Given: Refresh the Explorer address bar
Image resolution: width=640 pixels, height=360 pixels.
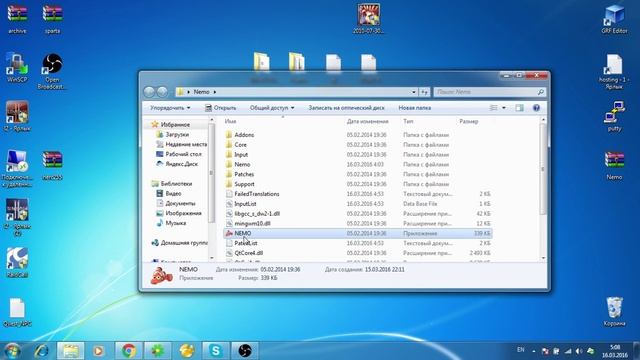Looking at the screenshot, I should pos(424,92).
